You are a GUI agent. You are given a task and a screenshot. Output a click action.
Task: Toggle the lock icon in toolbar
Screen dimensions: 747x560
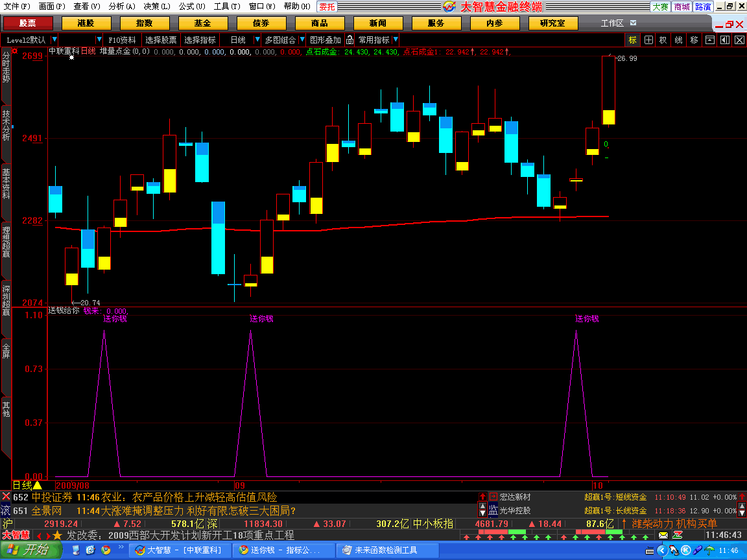350,40
